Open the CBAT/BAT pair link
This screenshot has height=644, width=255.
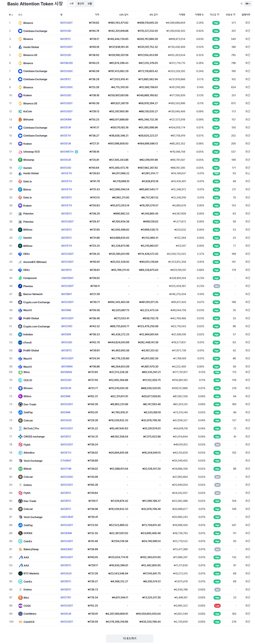click(x=67, y=278)
